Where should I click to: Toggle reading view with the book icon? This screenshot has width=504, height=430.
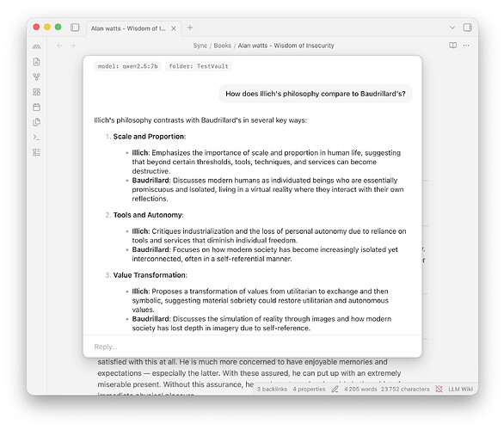[452, 46]
